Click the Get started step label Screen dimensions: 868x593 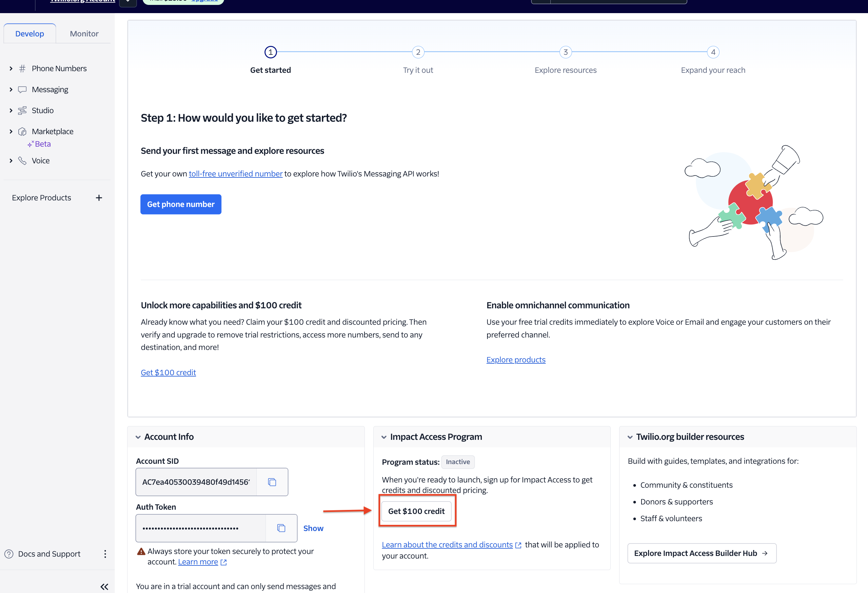coord(270,70)
